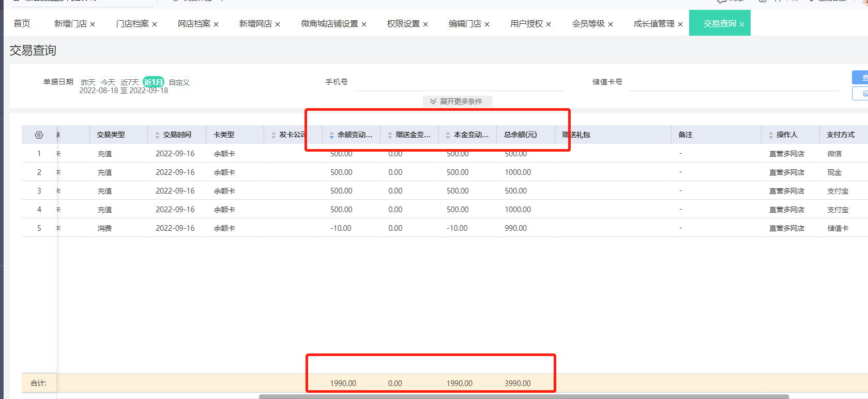This screenshot has width=868, height=399.
Task: Switch to the 微商城店铺设置 tab
Action: click(329, 24)
